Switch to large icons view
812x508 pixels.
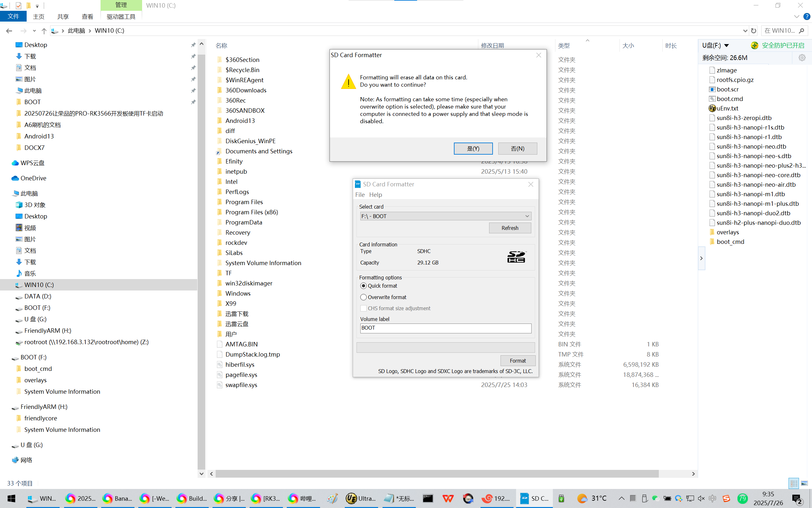point(804,483)
